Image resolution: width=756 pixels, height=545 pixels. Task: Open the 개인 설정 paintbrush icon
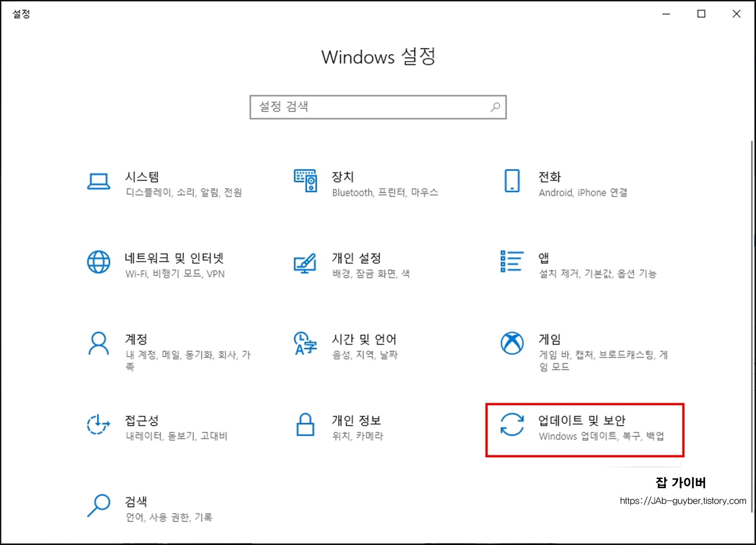click(305, 263)
